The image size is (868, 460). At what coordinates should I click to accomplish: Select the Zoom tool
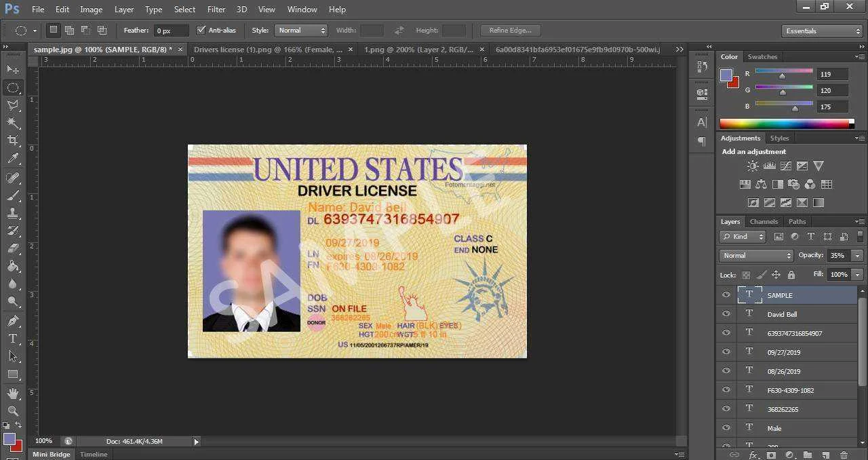[x=13, y=410]
